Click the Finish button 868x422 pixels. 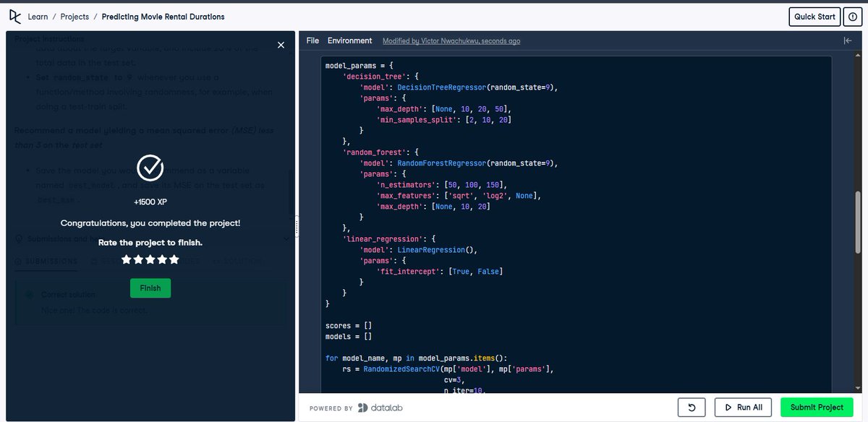pyautogui.click(x=150, y=288)
